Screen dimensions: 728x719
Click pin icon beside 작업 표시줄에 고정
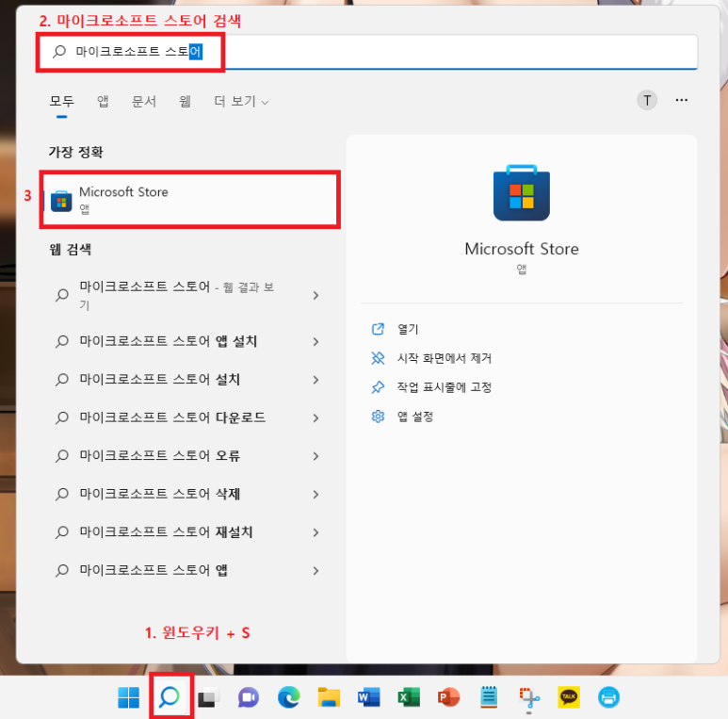pos(378,387)
